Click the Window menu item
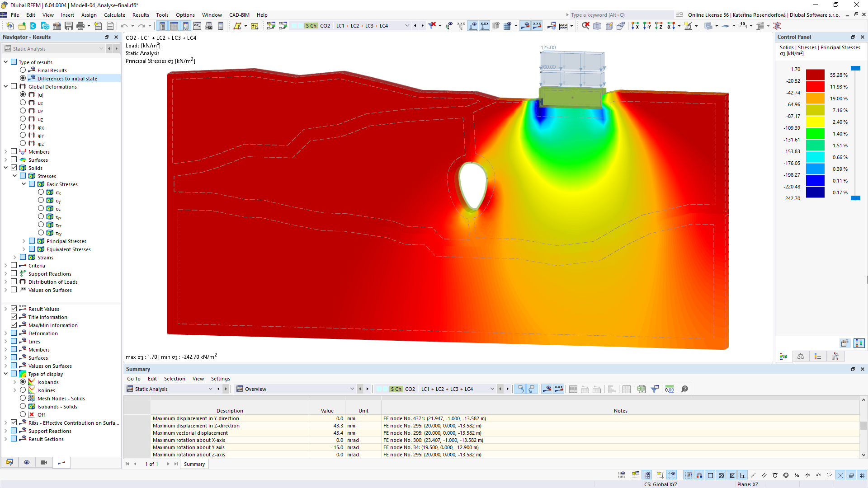 pos(212,14)
